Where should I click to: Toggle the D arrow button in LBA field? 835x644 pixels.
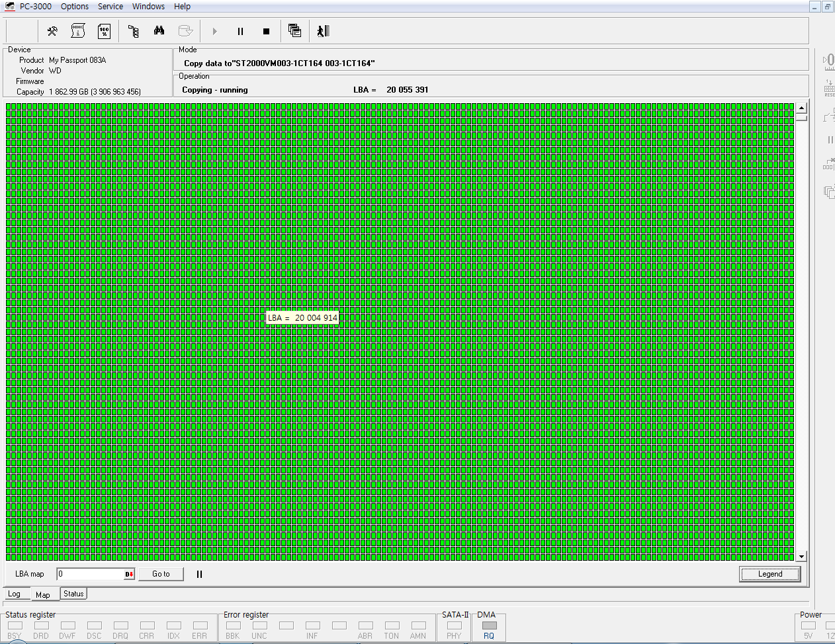pos(129,574)
